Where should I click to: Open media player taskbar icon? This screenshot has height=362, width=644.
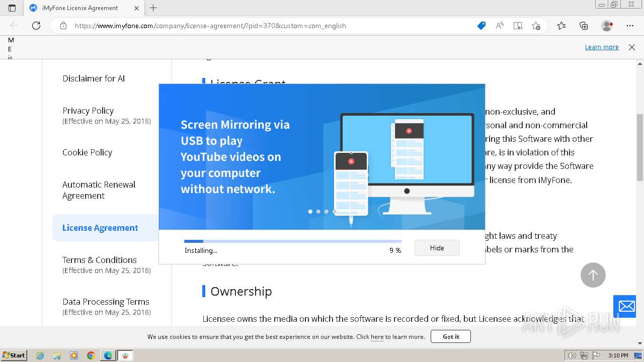(74, 355)
